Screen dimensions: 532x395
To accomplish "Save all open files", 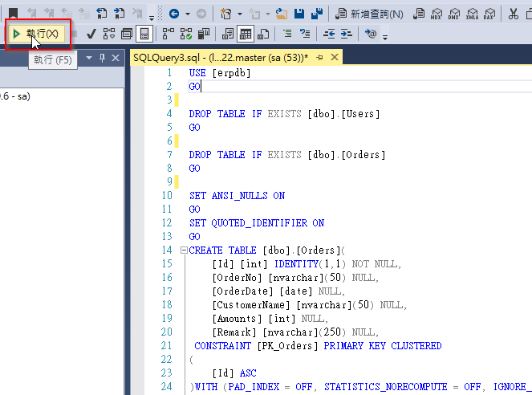I will pyautogui.click(x=317, y=14).
